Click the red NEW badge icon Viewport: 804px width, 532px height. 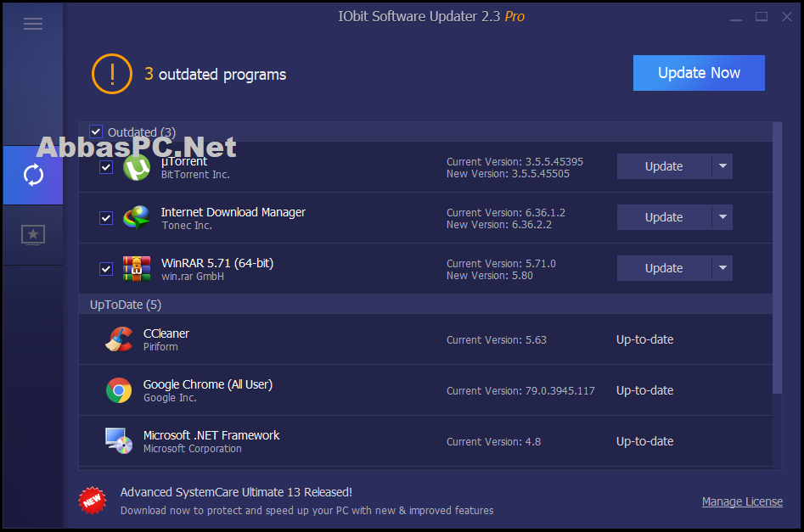tap(93, 501)
